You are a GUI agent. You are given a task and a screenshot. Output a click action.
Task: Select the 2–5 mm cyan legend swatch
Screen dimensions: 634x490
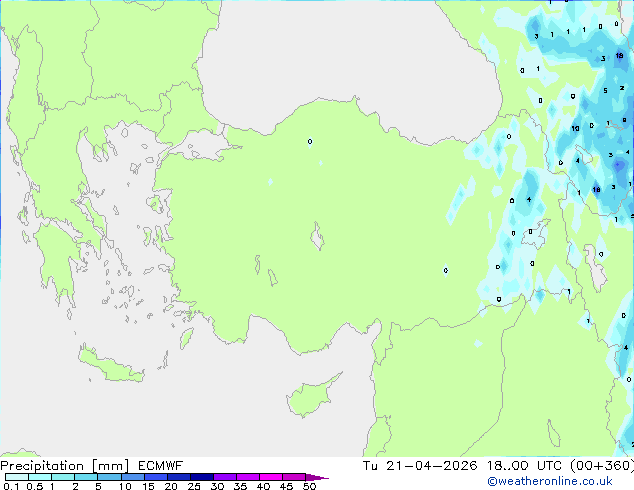(x=86, y=477)
